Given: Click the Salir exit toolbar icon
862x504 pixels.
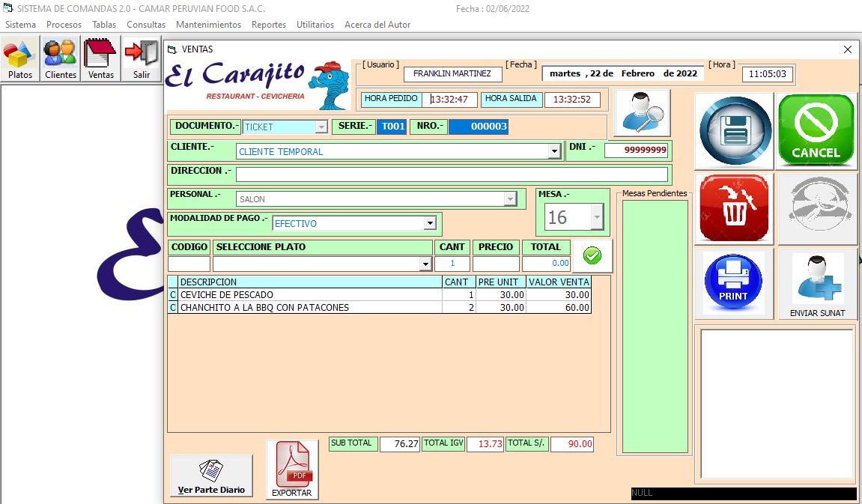Looking at the screenshot, I should click(142, 60).
